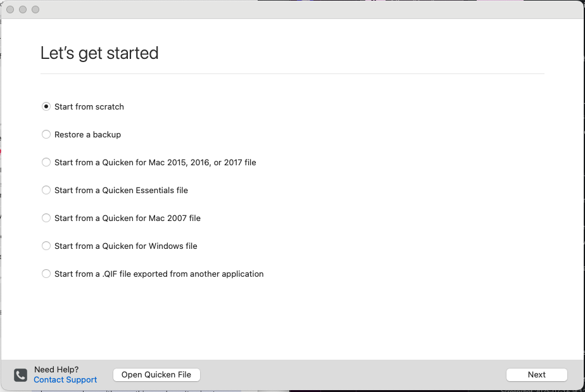This screenshot has width=585, height=392.
Task: Click the Next button
Action: click(x=536, y=375)
